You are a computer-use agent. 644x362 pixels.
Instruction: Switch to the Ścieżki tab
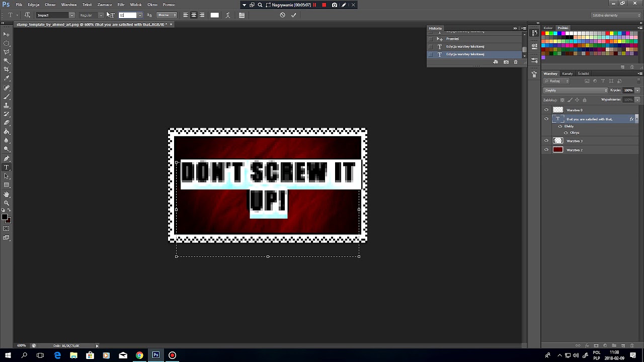point(583,73)
